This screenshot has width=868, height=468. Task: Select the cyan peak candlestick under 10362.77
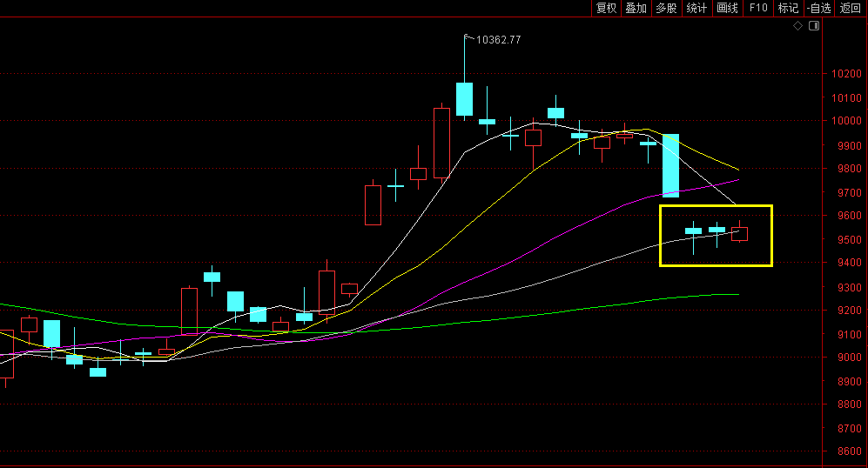pos(464,99)
